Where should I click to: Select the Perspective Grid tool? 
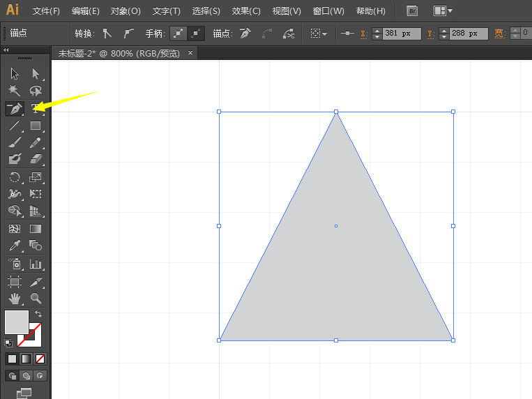coord(36,211)
